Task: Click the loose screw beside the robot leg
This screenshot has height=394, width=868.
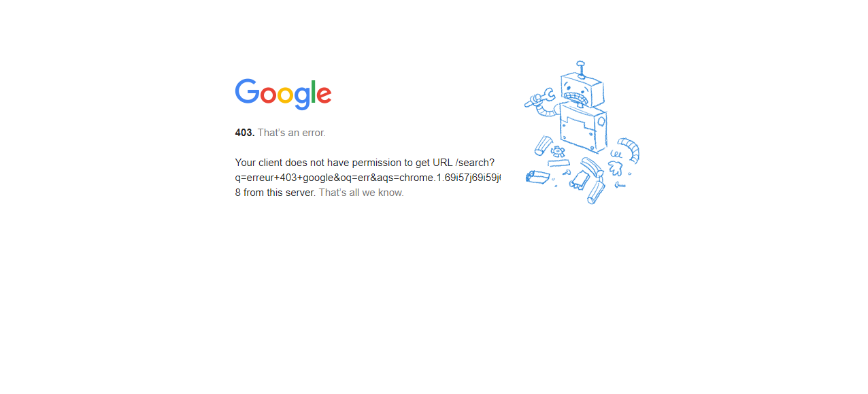Action: tap(620, 184)
